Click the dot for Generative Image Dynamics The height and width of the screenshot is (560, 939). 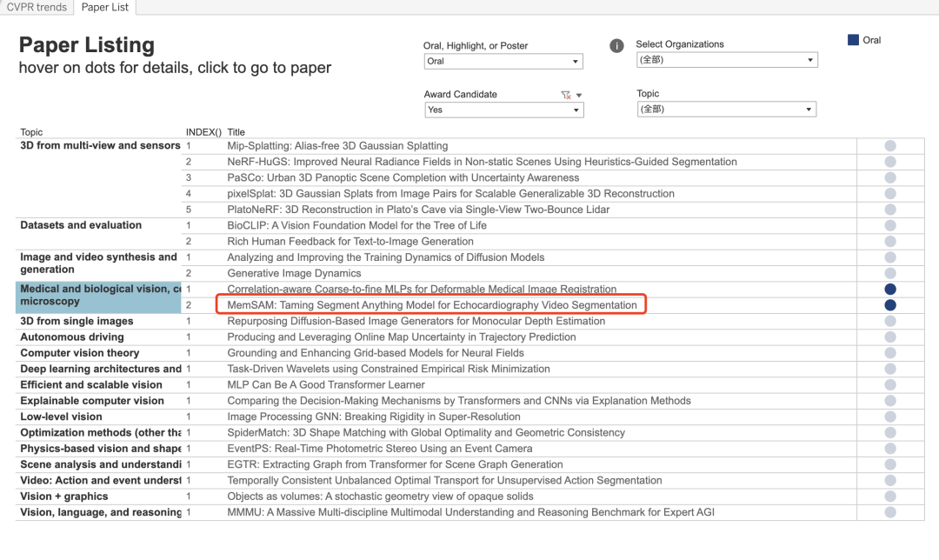[x=889, y=273]
